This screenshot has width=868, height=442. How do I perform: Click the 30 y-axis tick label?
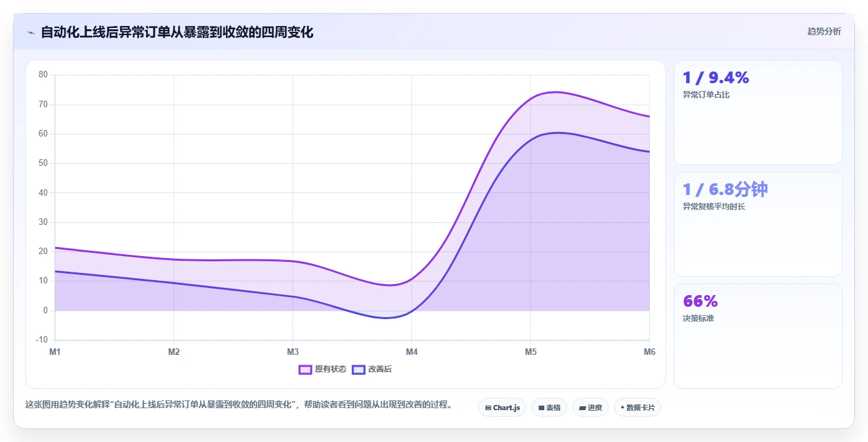pyautogui.click(x=43, y=222)
